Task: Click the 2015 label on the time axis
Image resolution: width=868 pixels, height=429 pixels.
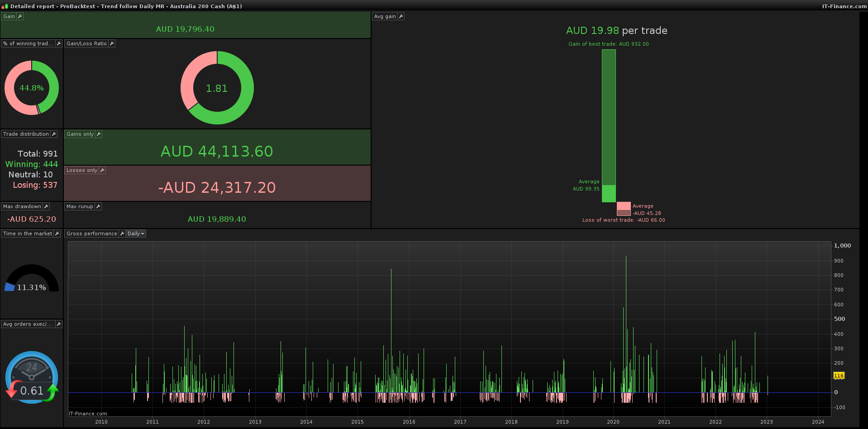Action: 358,422
